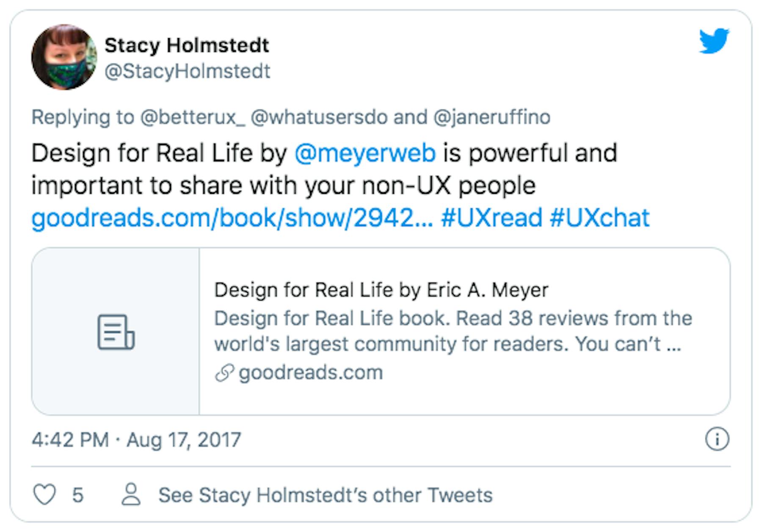Viewport: 762px width, 532px height.
Task: Open the #UXread hashtag
Action: [491, 218]
